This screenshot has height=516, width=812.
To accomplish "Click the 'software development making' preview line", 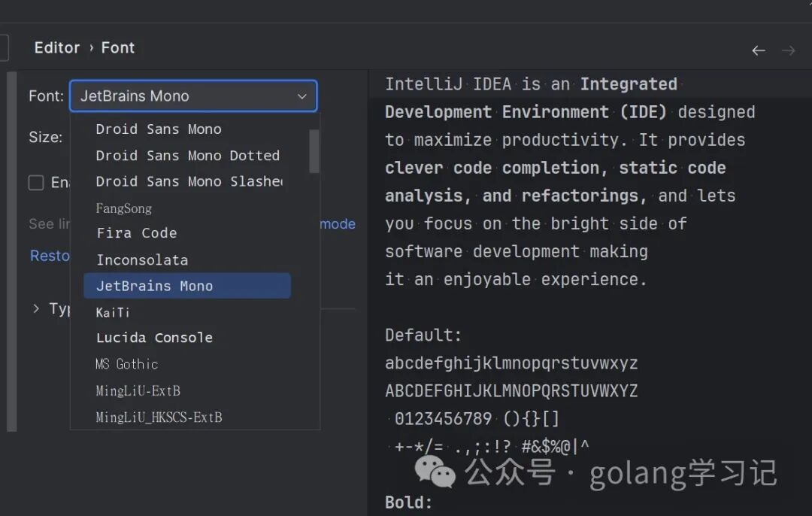I will pyautogui.click(x=517, y=252).
